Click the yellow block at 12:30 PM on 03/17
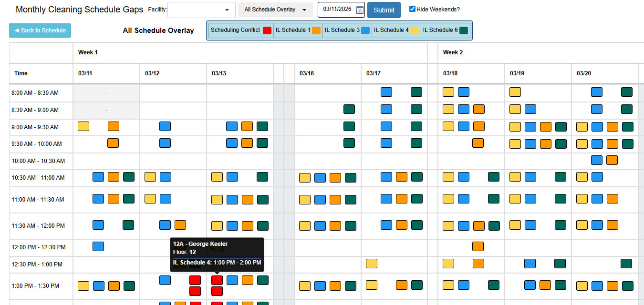Viewport: 644px width, 305px height. click(372, 264)
